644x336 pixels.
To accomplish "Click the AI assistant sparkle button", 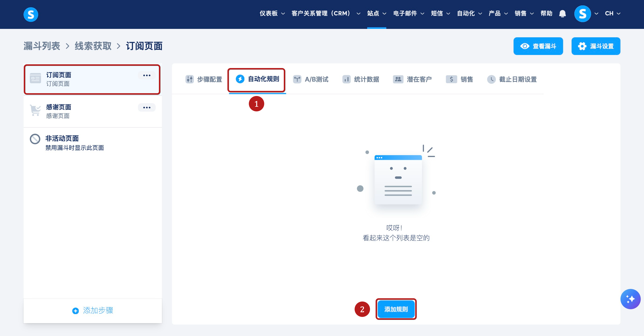I will (x=630, y=299).
